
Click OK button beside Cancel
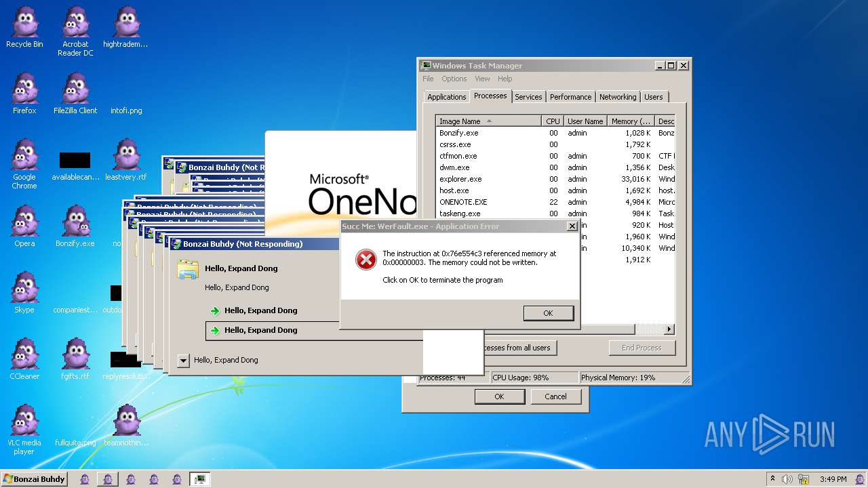click(499, 396)
